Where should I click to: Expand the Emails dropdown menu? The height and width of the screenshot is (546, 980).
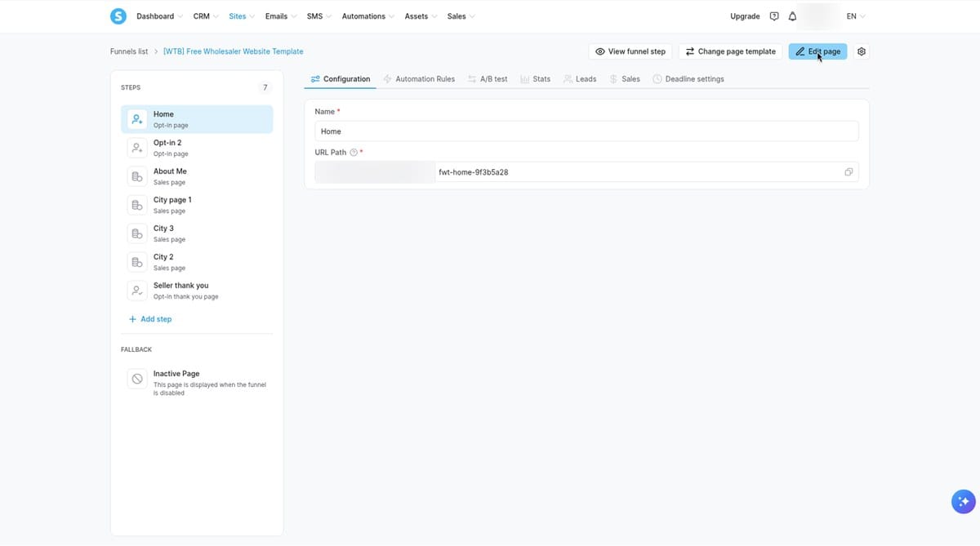(x=280, y=16)
